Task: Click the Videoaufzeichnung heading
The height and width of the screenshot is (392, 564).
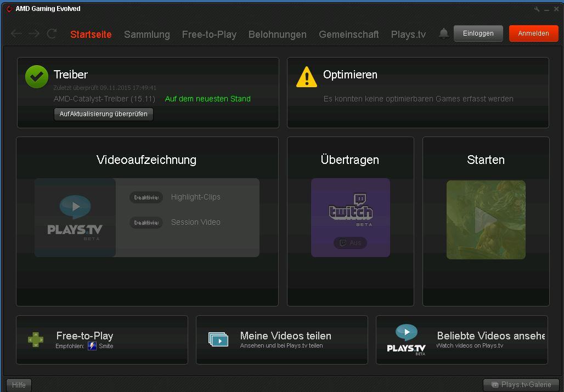Action: 146,160
